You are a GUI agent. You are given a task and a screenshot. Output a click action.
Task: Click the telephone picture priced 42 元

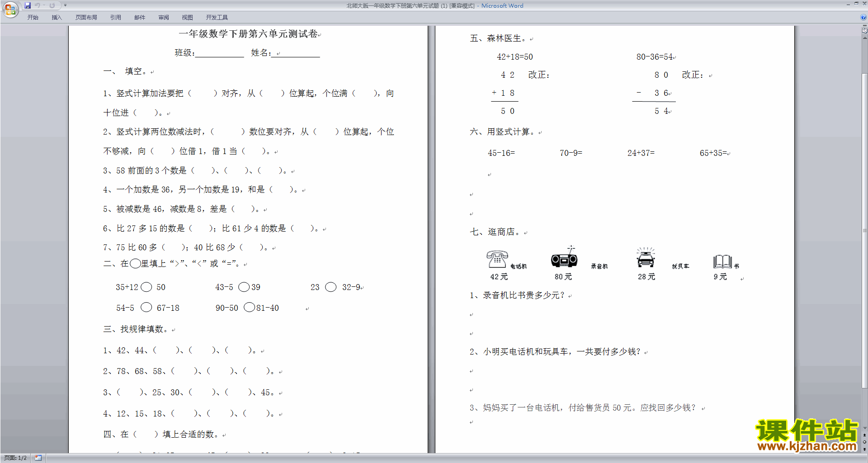click(497, 259)
